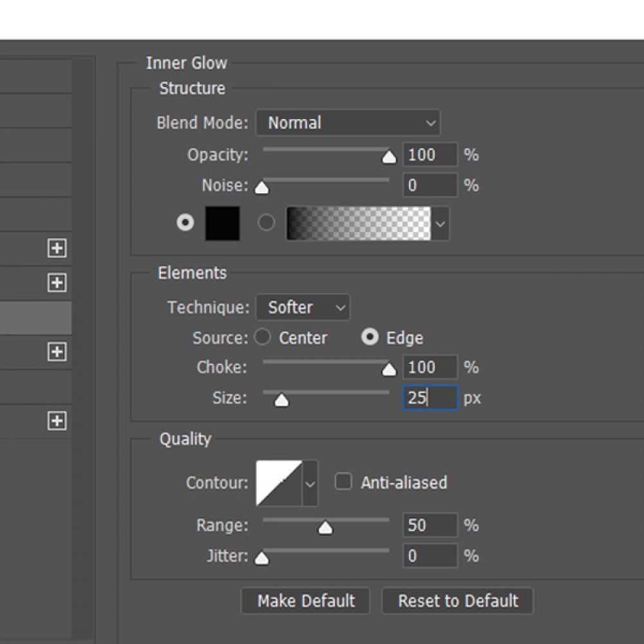
Task: Open the Contour picker dropdown arrow
Action: click(x=311, y=482)
